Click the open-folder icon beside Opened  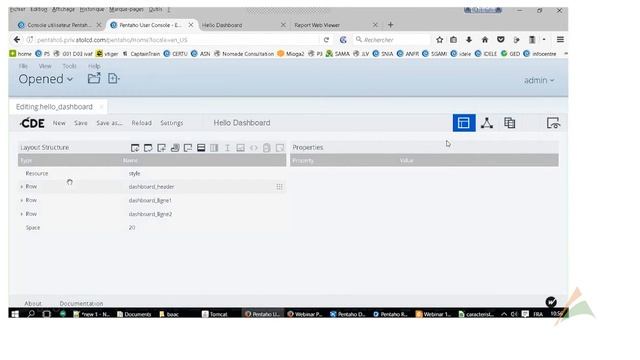click(x=94, y=78)
